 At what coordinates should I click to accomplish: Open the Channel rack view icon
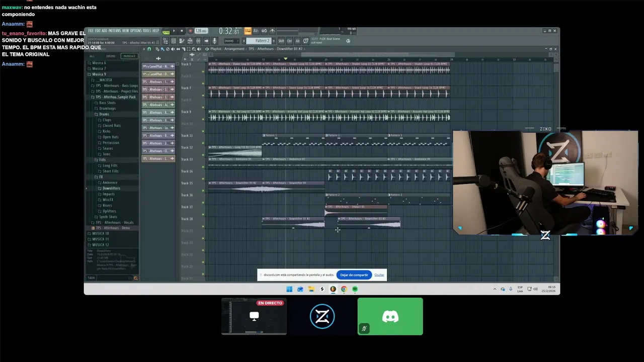174,41
